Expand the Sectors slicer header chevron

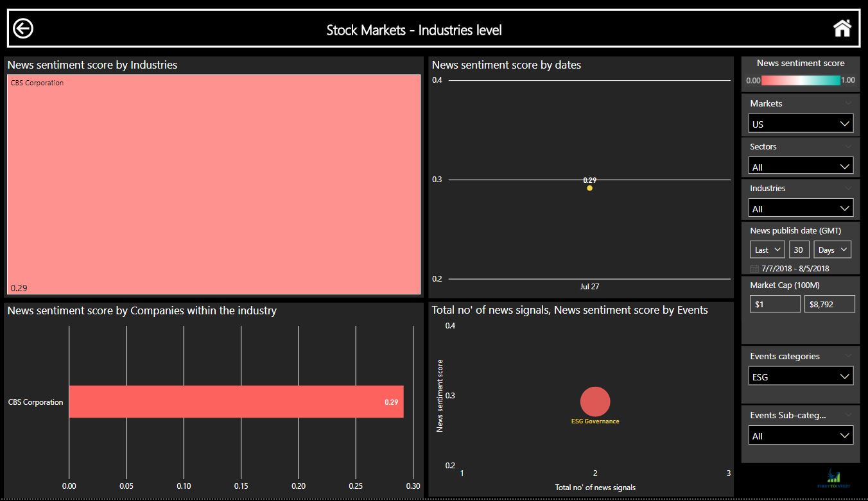849,147
